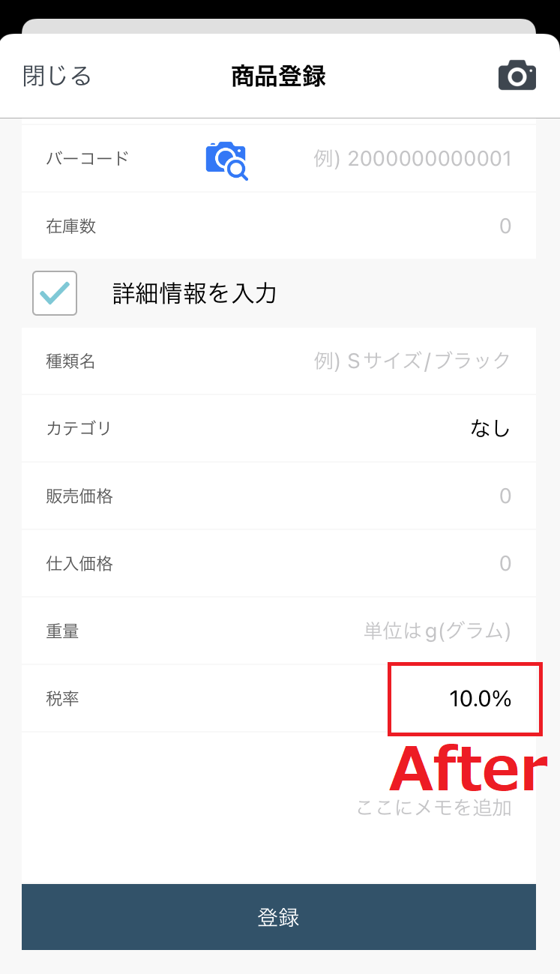The width and height of the screenshot is (560, 974).
Task: Tap the camera icon in the header
Action: coord(517,76)
